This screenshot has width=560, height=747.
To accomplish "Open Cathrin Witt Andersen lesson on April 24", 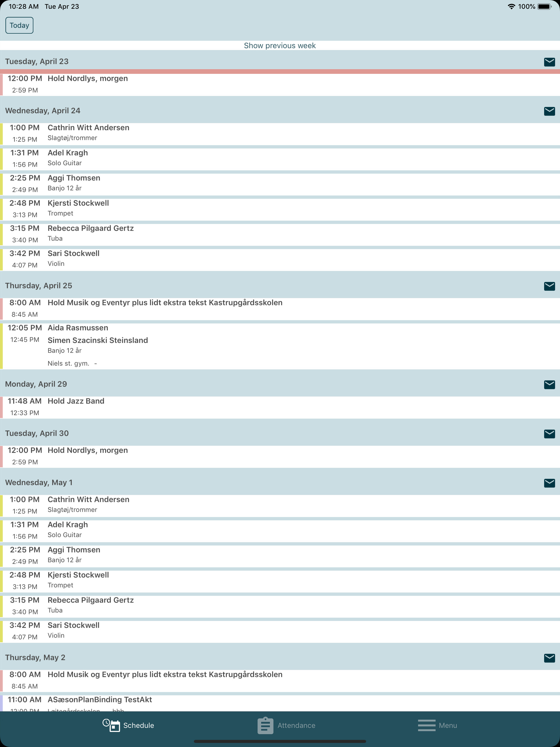I will 280,134.
